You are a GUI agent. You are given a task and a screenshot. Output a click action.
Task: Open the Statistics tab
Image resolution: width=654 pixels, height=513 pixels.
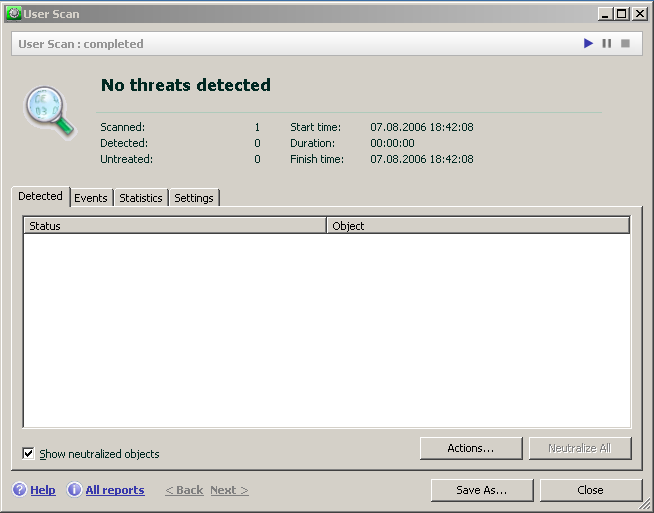tap(141, 198)
